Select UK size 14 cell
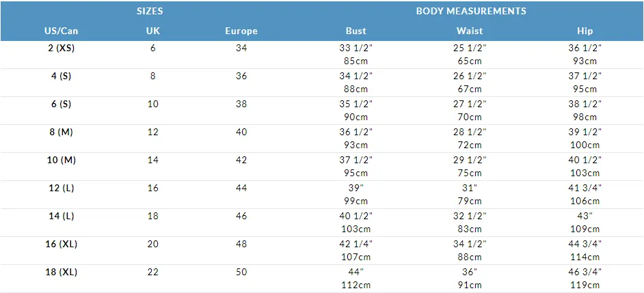The image size is (644, 293). [x=152, y=160]
